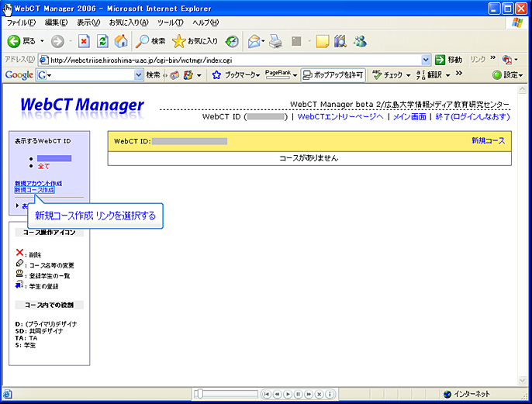Go to the メイン画面 link

(x=409, y=116)
